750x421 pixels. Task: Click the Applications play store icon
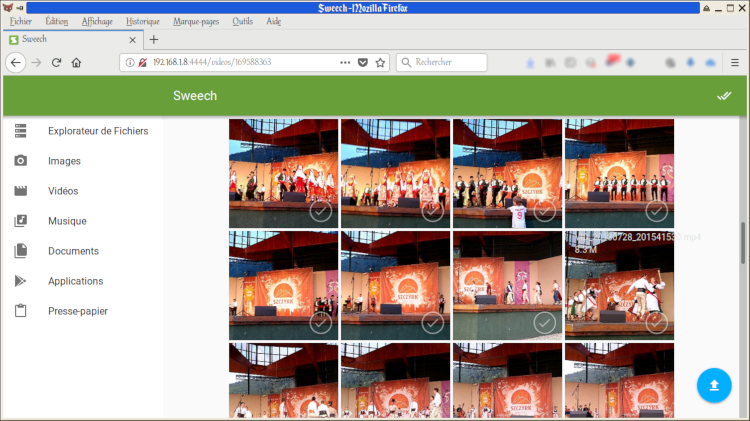21,281
